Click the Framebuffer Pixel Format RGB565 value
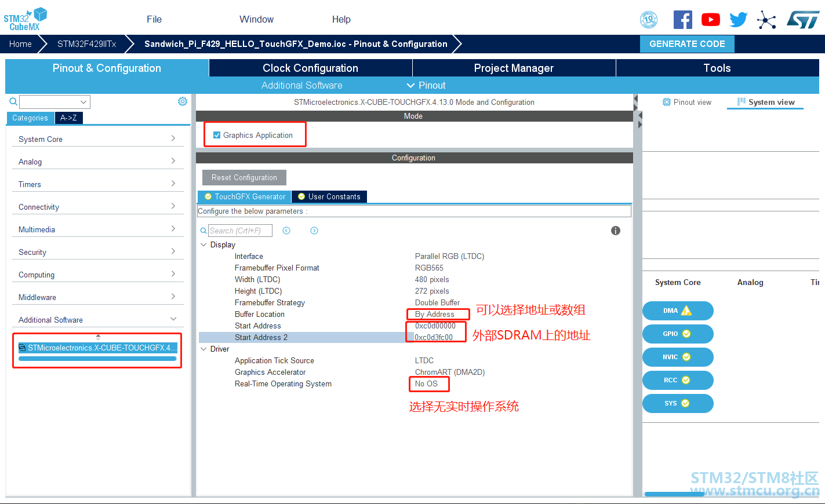This screenshot has width=825, height=504. click(429, 268)
